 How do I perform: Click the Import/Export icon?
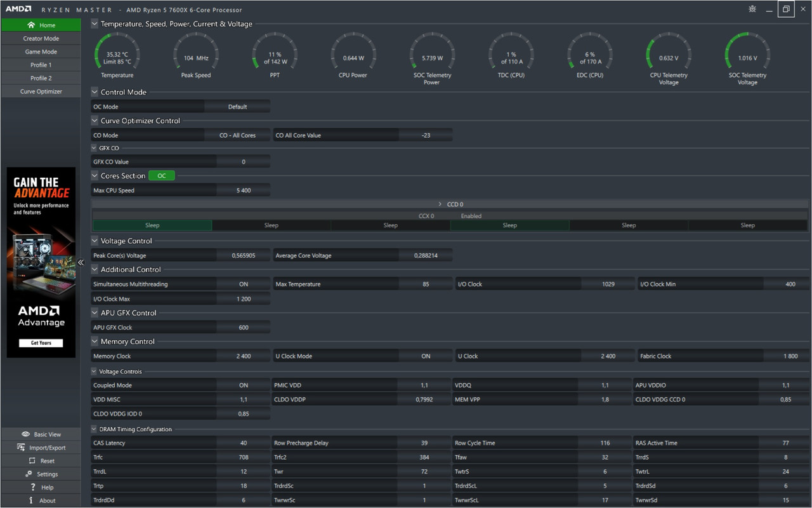pyautogui.click(x=22, y=448)
